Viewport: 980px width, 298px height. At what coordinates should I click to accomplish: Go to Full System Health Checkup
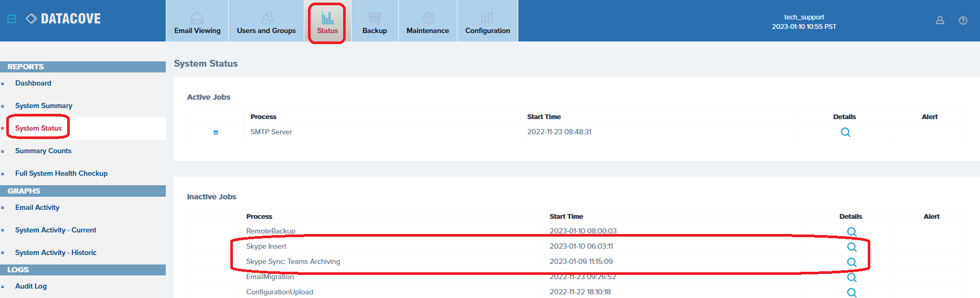(61, 174)
